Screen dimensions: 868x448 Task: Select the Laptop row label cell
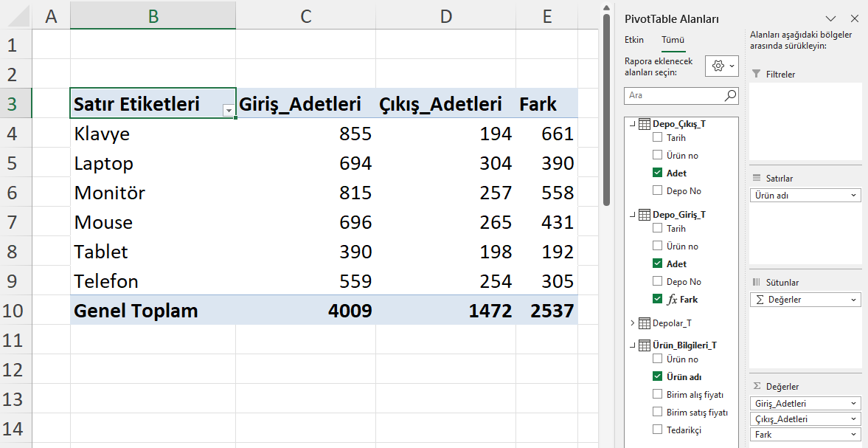pos(153,163)
